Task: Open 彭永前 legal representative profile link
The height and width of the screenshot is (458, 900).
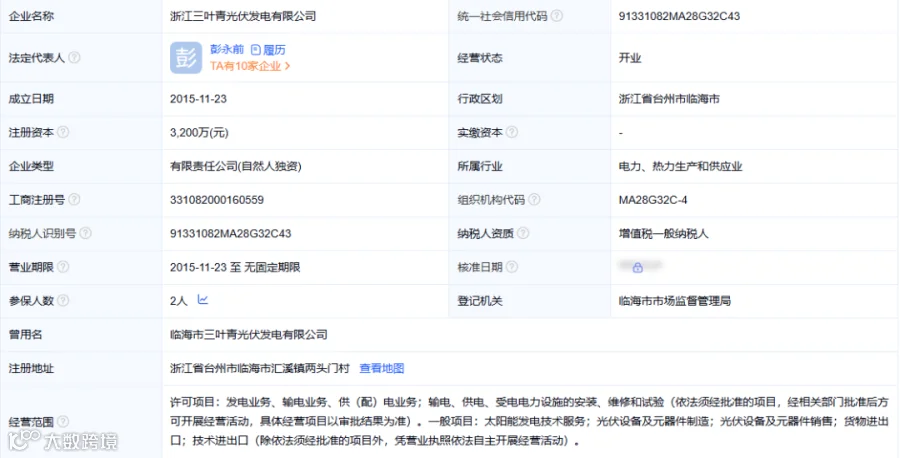Action: (227, 50)
